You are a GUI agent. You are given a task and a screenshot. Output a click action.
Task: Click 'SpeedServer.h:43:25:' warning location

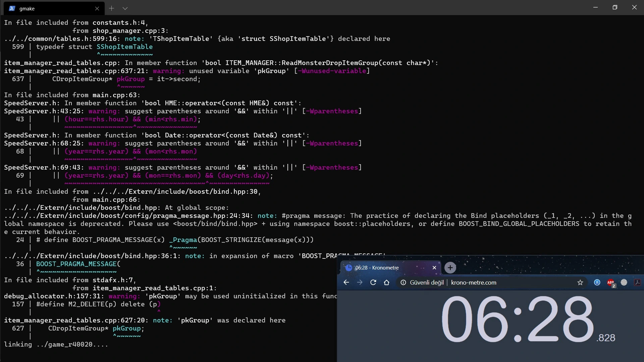click(x=44, y=111)
